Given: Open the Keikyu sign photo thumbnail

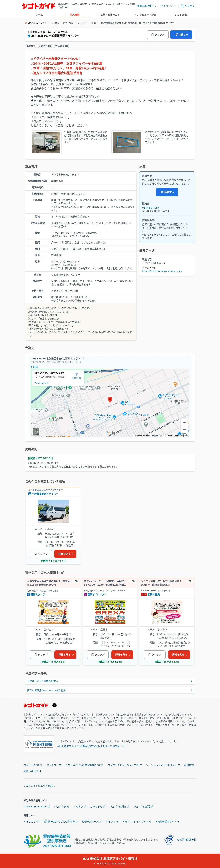Looking at the screenshot, I should 127,142.
